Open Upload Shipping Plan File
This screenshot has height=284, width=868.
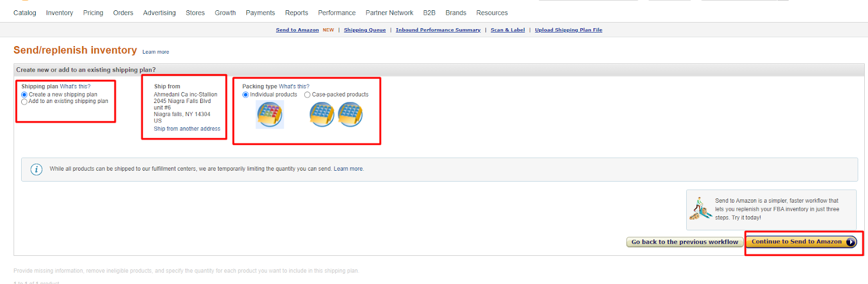(569, 30)
